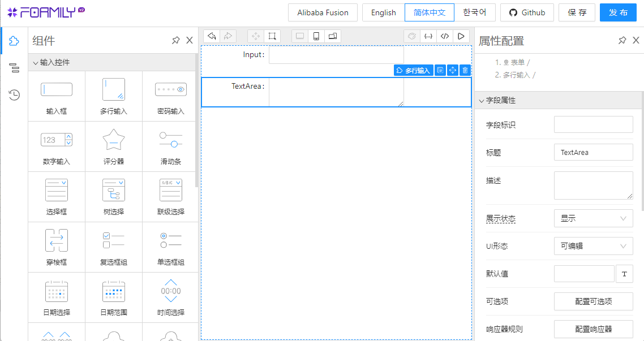
Task: Select the 选择框 select component
Action: click(x=57, y=197)
